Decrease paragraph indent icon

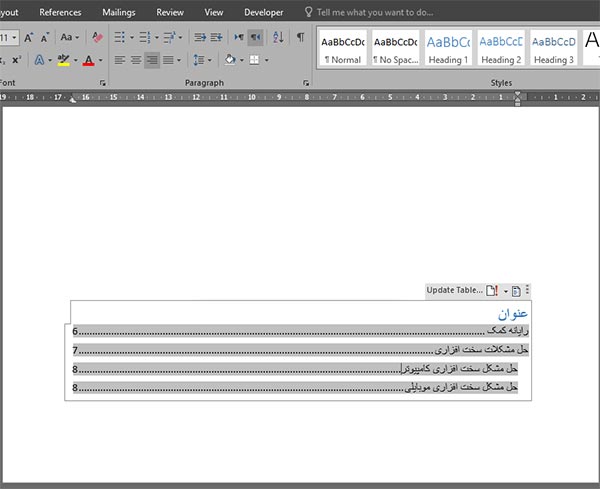click(200, 37)
